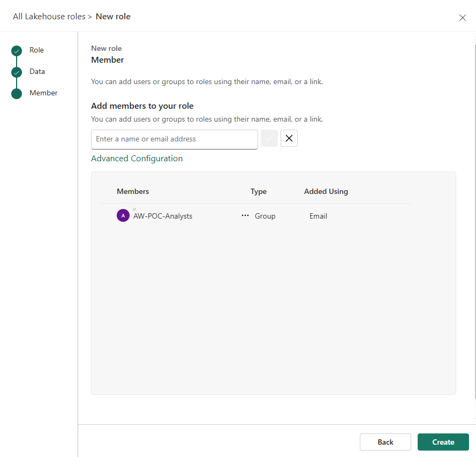
Task: Confirm member entry with checkmark button
Action: click(x=269, y=138)
